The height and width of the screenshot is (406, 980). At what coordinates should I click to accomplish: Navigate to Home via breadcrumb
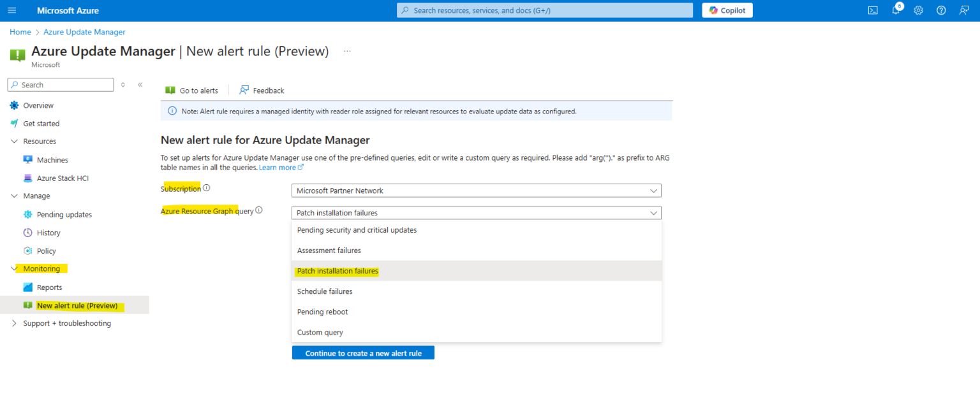pyautogui.click(x=20, y=32)
